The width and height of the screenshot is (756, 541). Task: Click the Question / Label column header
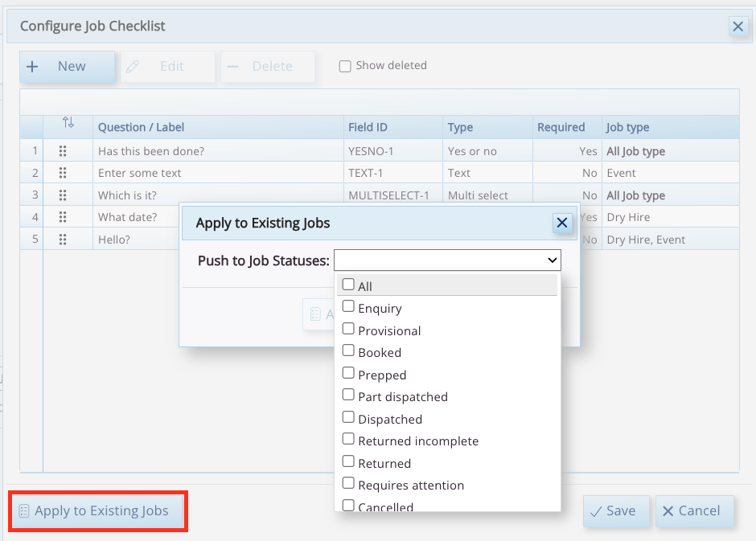coord(218,127)
